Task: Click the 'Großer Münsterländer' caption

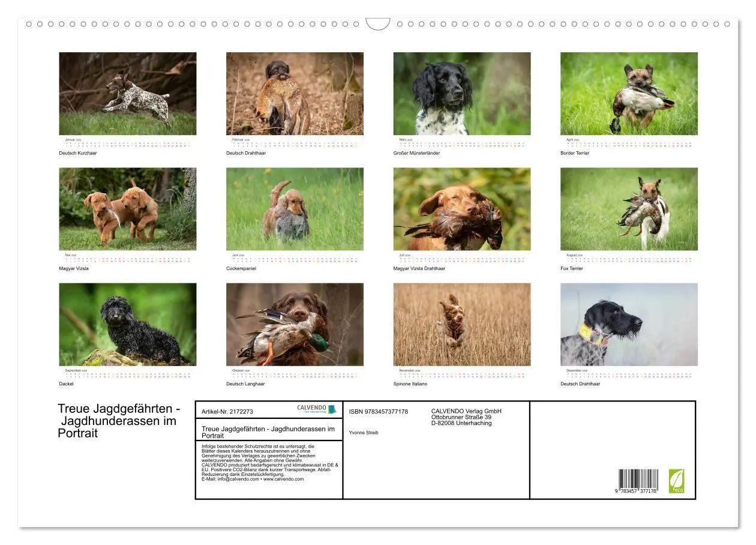Action: click(416, 153)
